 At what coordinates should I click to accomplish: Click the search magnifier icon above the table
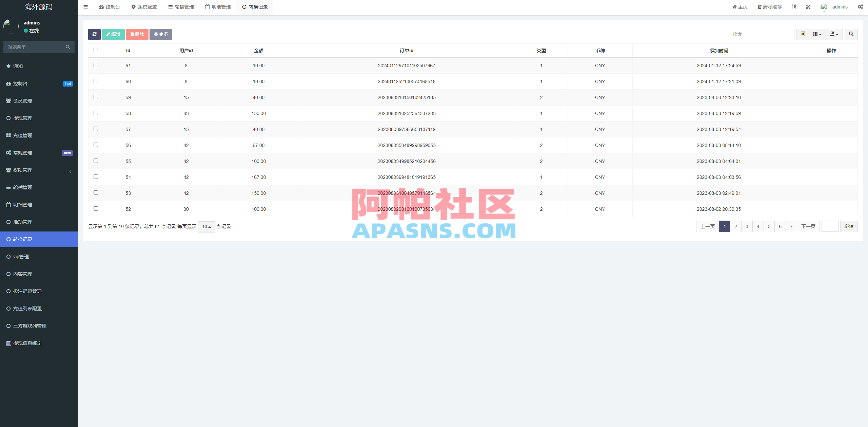851,34
